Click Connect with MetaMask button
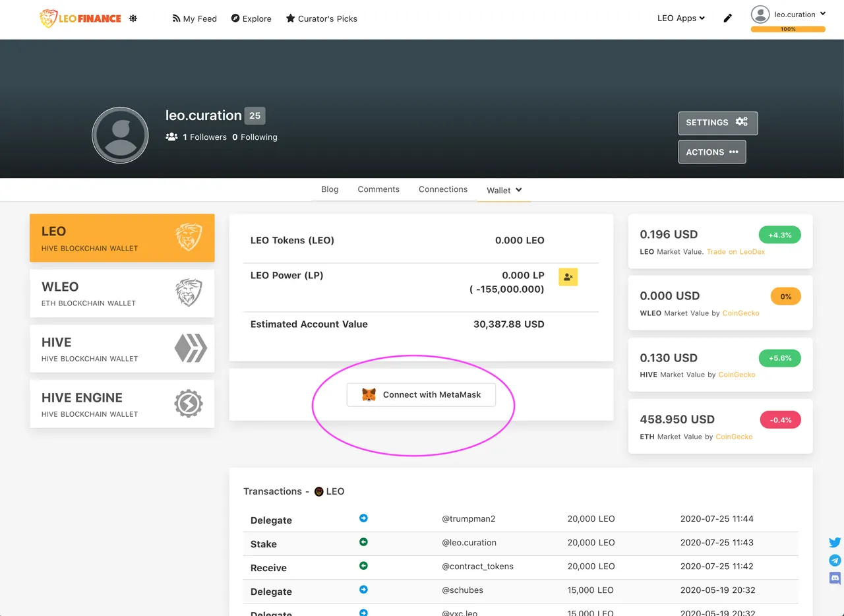 [421, 394]
